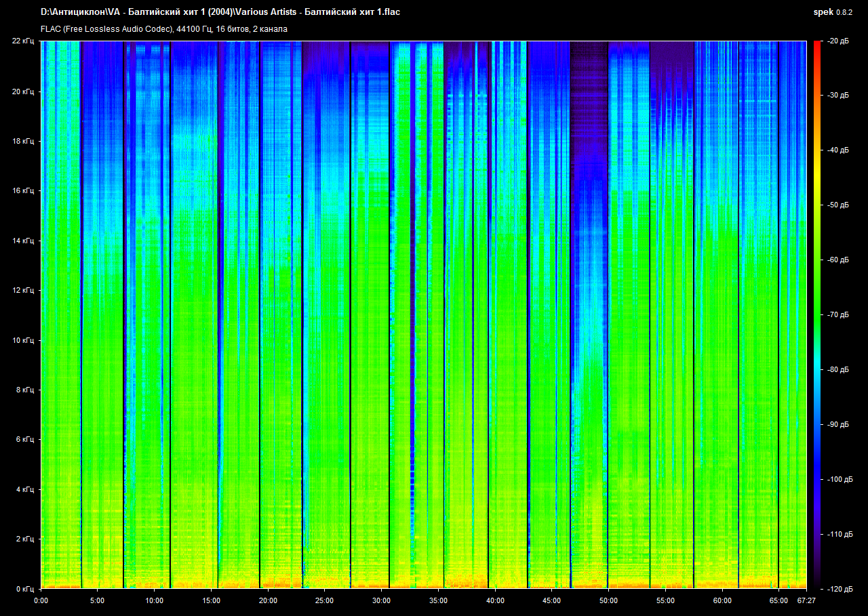Click the 0 кГц frequency label
The height and width of the screenshot is (616, 868).
click(25, 589)
